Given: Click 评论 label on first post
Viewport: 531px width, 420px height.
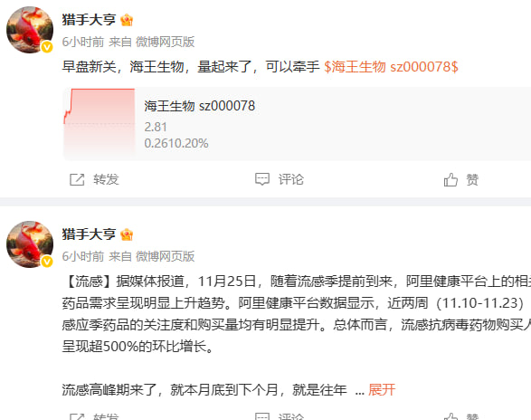Looking at the screenshot, I should 291,179.
